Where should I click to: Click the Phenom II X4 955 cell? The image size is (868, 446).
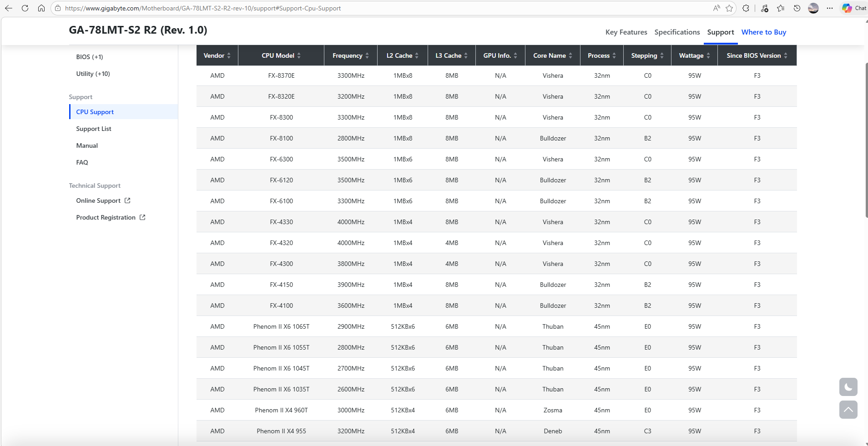click(281, 431)
